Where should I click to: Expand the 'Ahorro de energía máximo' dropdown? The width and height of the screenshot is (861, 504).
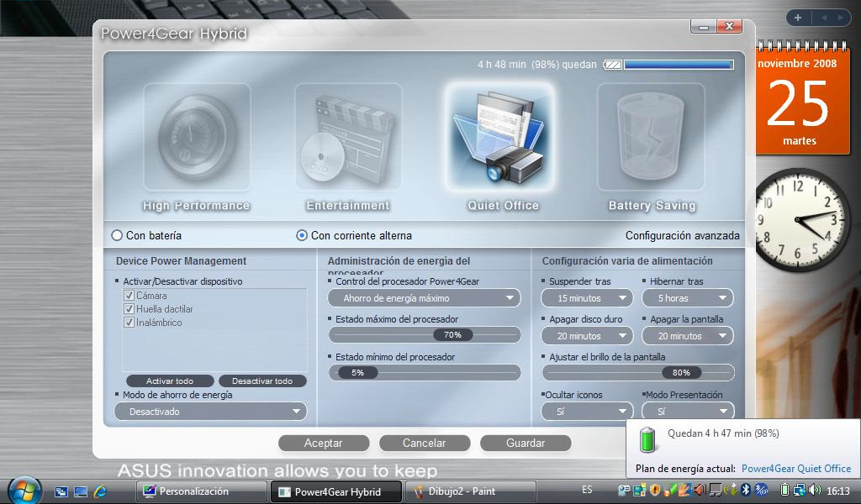pyautogui.click(x=425, y=298)
